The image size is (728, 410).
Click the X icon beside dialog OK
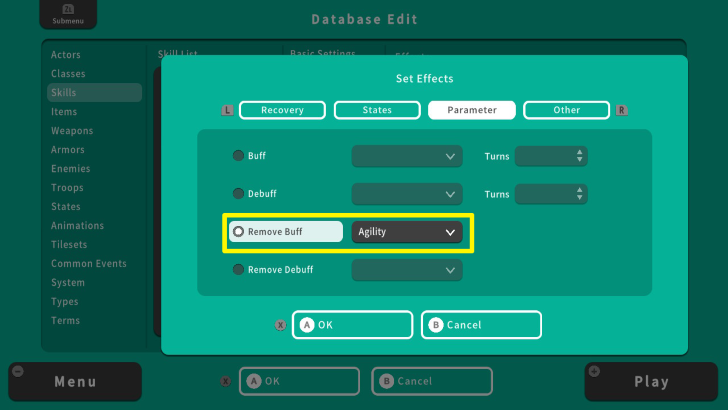[x=280, y=325]
